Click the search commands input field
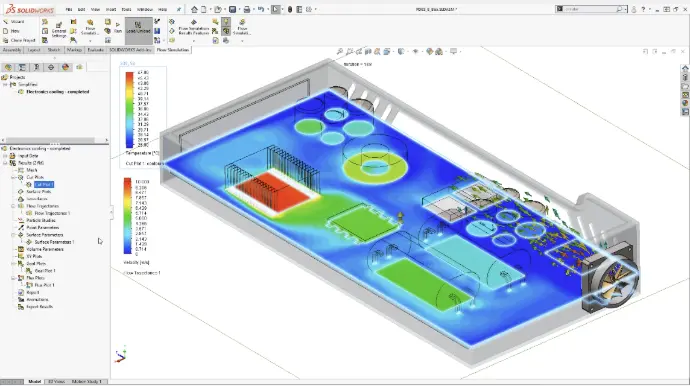The width and height of the screenshot is (690, 386). coord(591,9)
